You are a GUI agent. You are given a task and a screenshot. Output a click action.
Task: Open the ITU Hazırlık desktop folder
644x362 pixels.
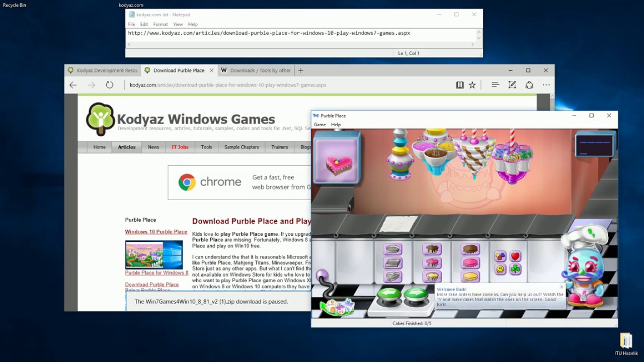(x=626, y=344)
